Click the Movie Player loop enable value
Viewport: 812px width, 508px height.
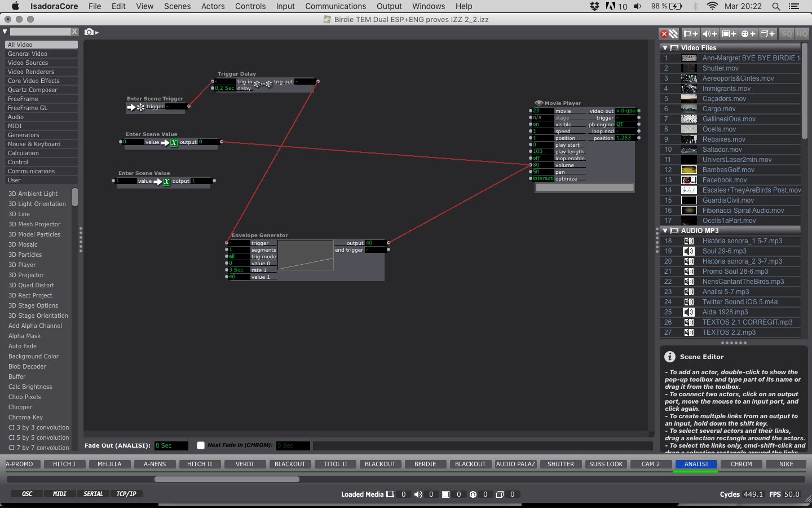tap(543, 159)
